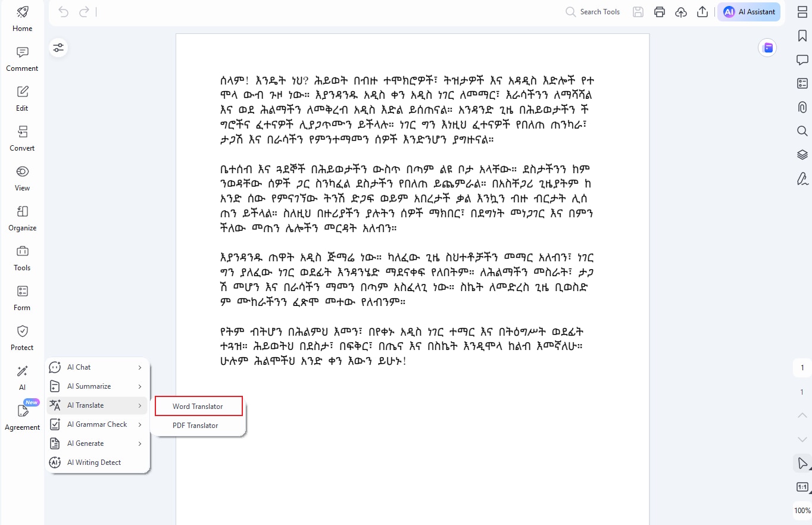The width and height of the screenshot is (812, 525).
Task: Redo the last undone action
Action: (x=84, y=12)
